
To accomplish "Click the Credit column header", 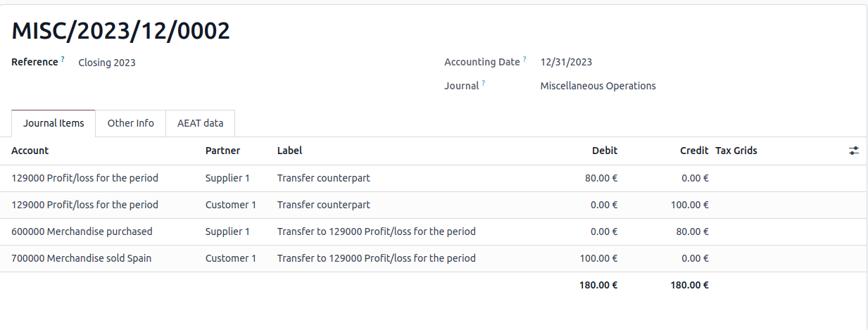I will 694,151.
